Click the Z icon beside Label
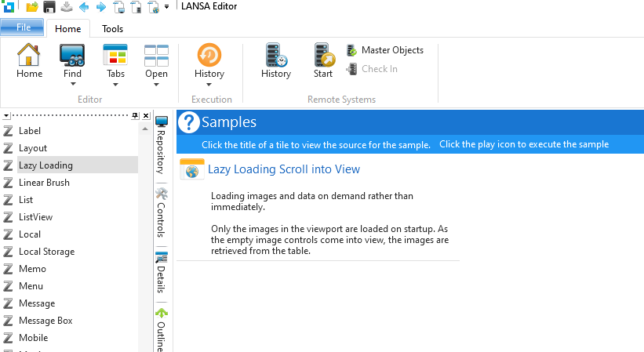644x352 pixels. [x=8, y=131]
